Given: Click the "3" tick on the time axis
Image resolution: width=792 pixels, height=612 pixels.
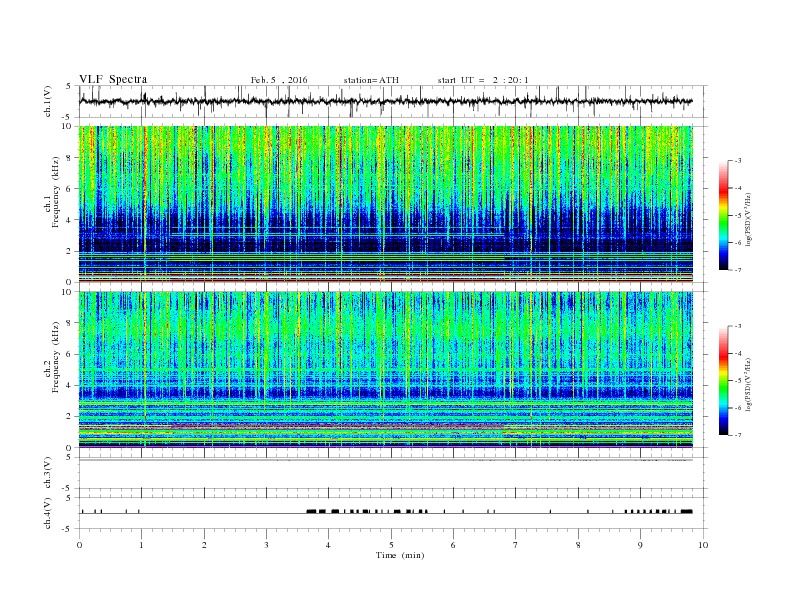Looking at the screenshot, I should 266,545.
